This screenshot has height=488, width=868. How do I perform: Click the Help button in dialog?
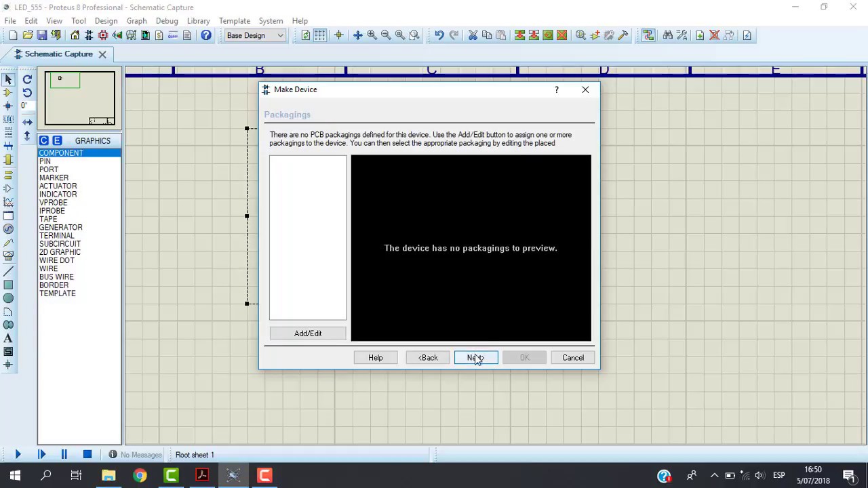click(x=376, y=358)
